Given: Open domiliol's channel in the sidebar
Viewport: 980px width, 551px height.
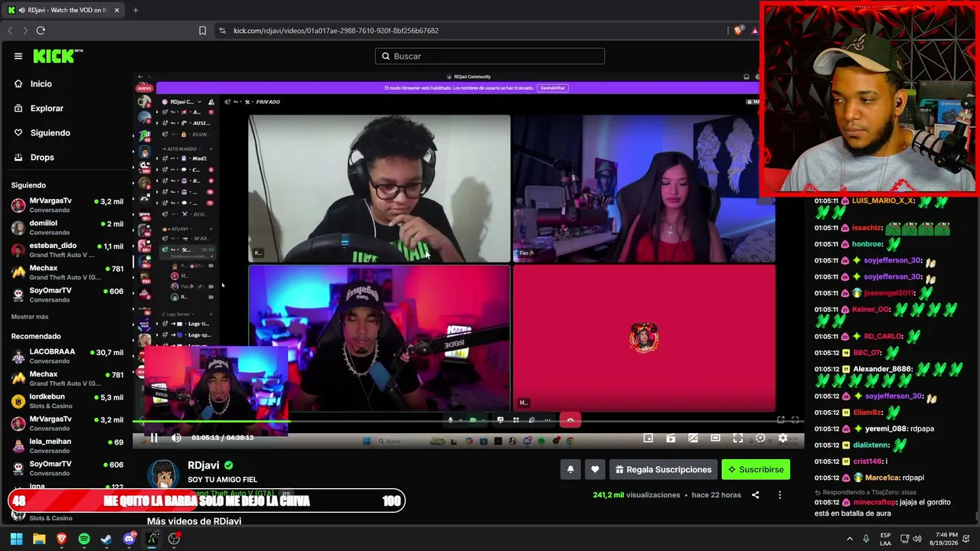Looking at the screenshot, I should (67, 227).
